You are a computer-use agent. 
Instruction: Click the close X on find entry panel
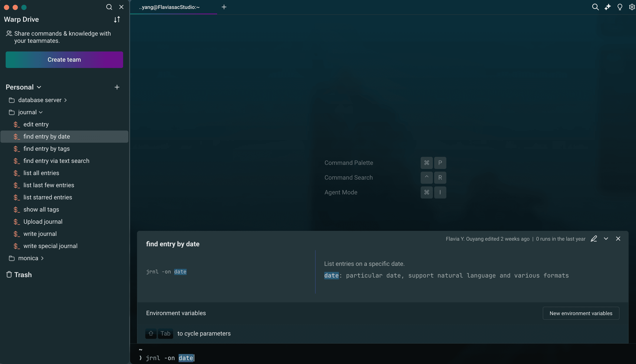tap(618, 239)
